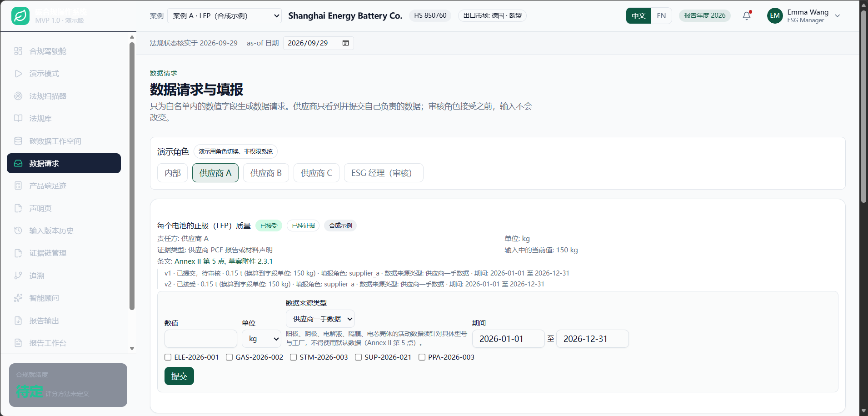868x416 pixels.
Task: Switch language to EN
Action: (661, 16)
